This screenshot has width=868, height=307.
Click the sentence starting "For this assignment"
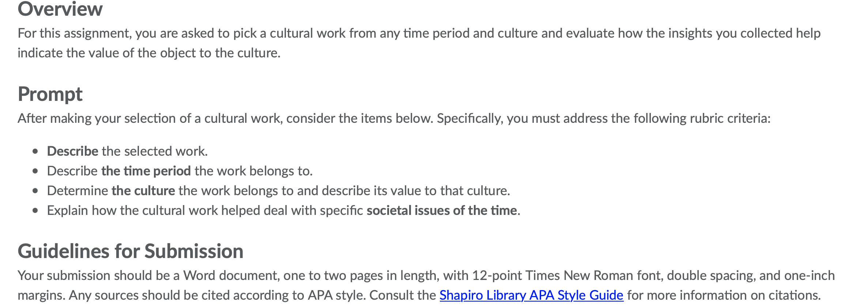[419, 33]
